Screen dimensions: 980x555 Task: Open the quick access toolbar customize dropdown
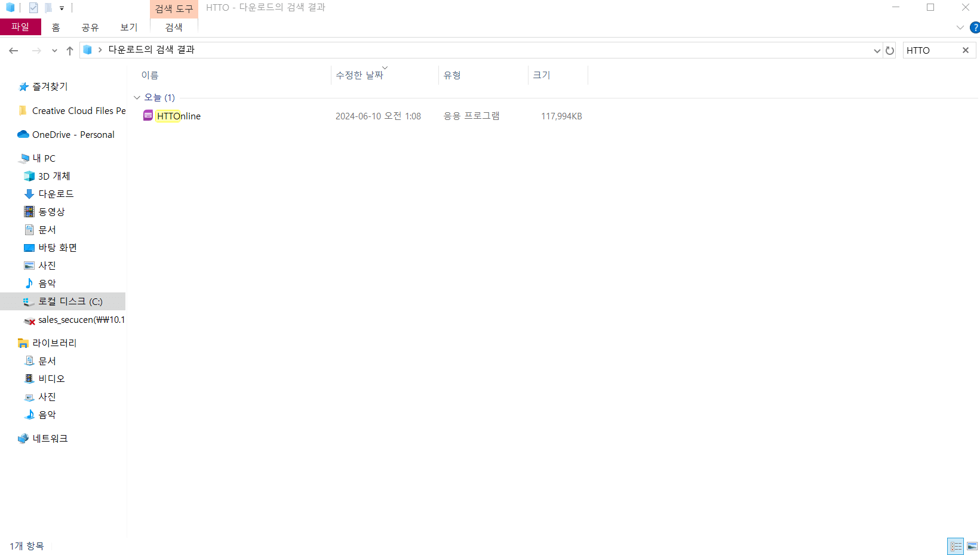click(x=62, y=8)
